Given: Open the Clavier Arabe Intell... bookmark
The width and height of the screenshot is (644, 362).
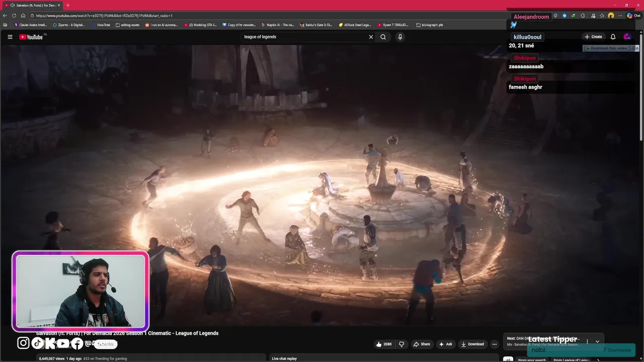Looking at the screenshot, I should click(31, 25).
